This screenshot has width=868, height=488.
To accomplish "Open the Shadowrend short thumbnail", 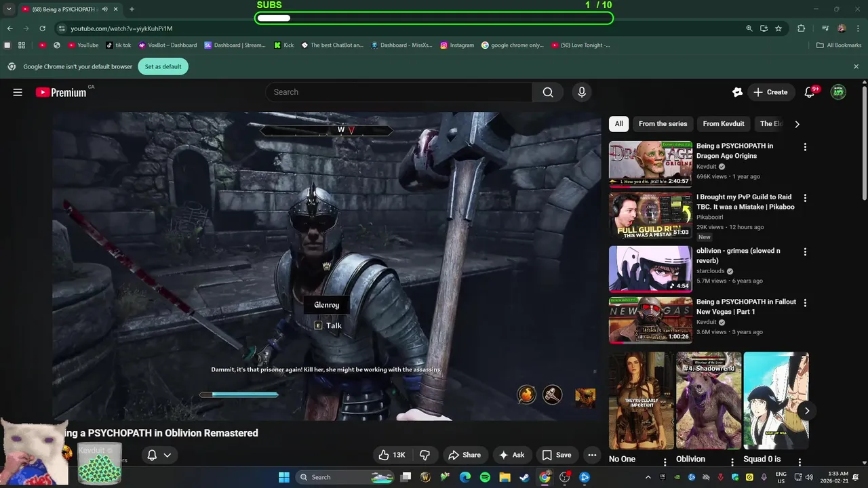I will click(709, 401).
